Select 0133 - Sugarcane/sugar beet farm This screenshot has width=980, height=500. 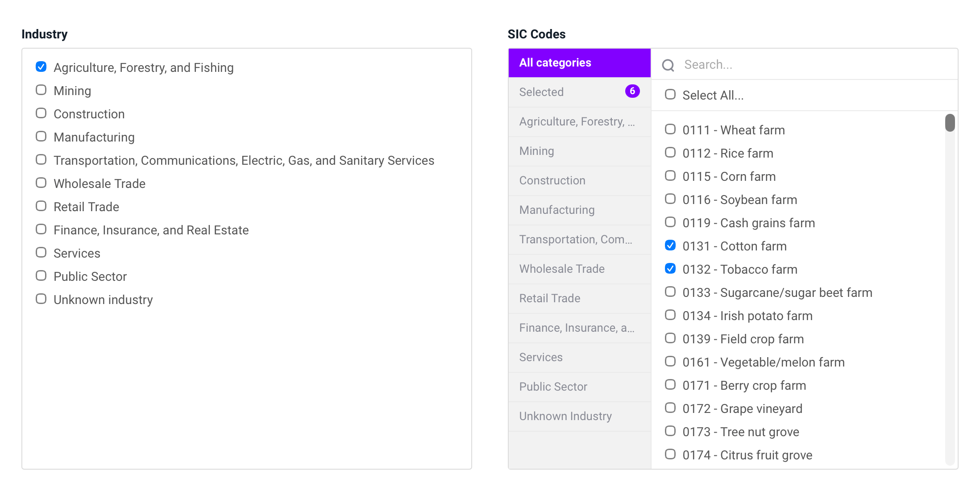pos(670,292)
